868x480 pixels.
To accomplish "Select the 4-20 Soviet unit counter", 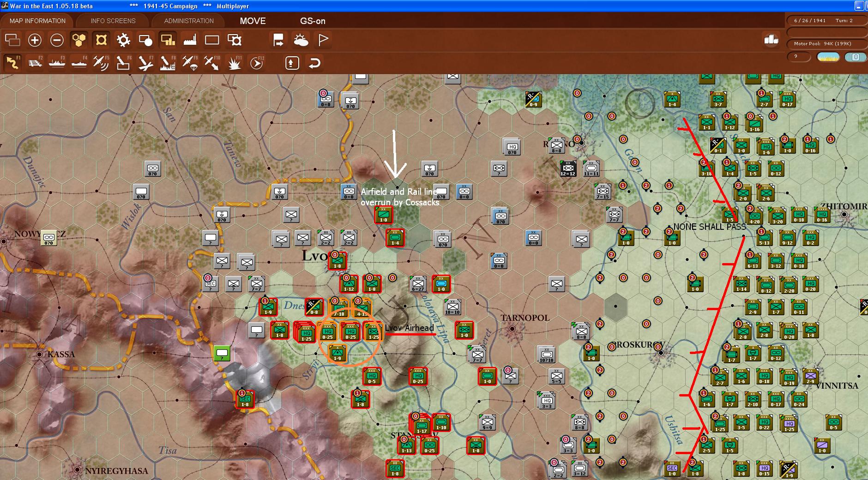I will pyautogui.click(x=754, y=215).
